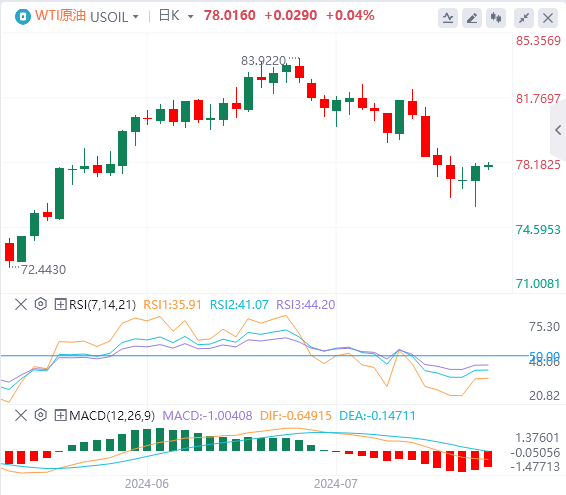Expand the right-side panel arrow
The width and height of the screenshot is (566, 495).
[x=558, y=130]
